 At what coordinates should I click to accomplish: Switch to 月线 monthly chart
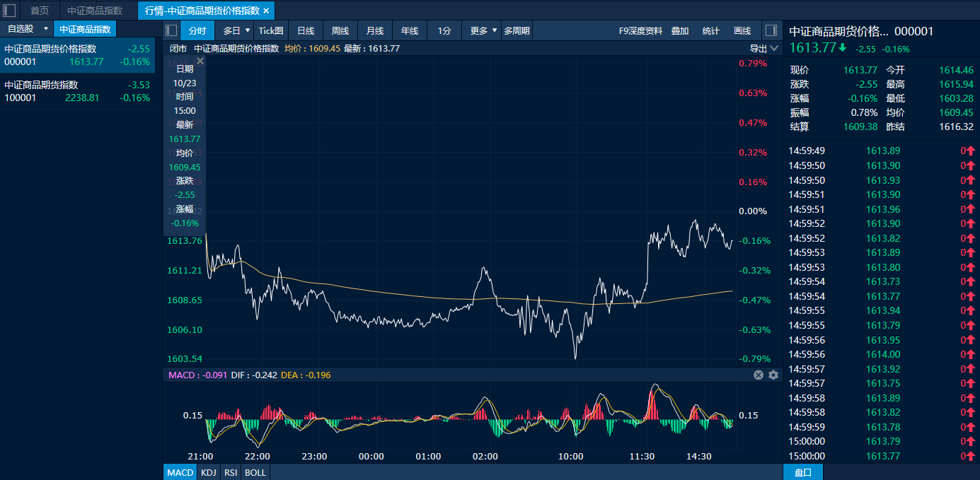(x=375, y=30)
